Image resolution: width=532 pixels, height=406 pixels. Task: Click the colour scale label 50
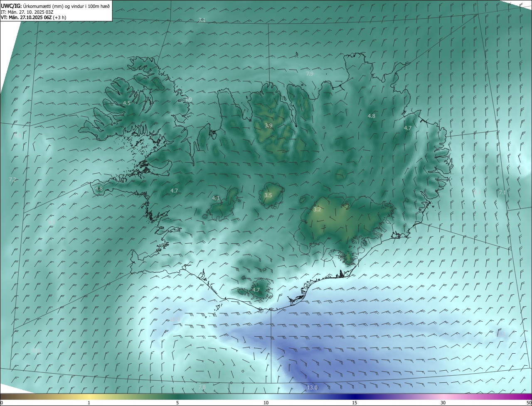point(529,403)
